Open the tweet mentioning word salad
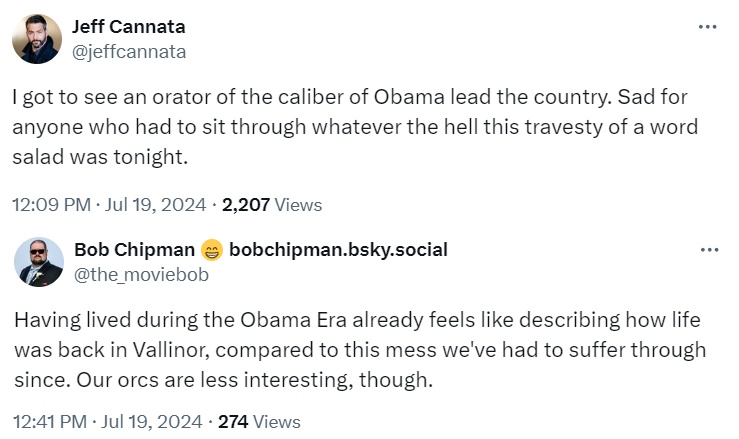Image resolution: width=739 pixels, height=439 pixels. click(350, 129)
